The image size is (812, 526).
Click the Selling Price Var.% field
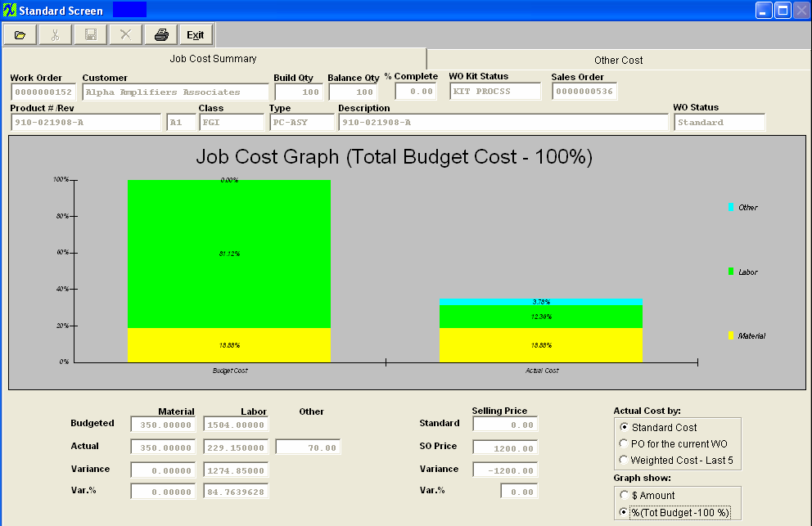[x=520, y=492]
